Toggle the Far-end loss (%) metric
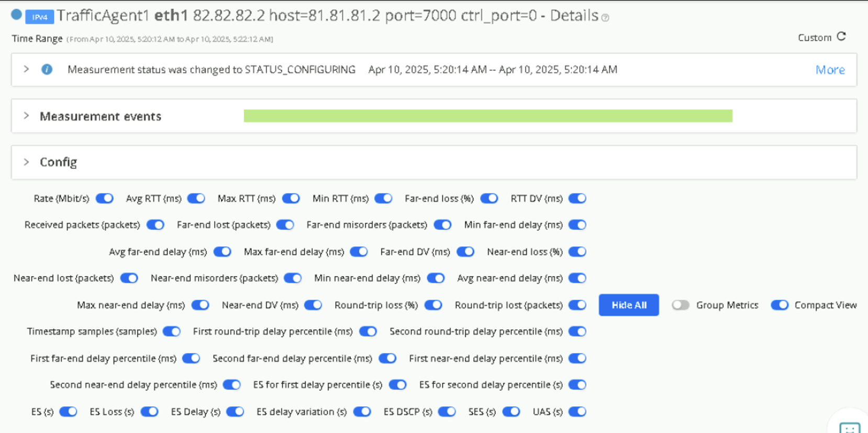 point(489,199)
